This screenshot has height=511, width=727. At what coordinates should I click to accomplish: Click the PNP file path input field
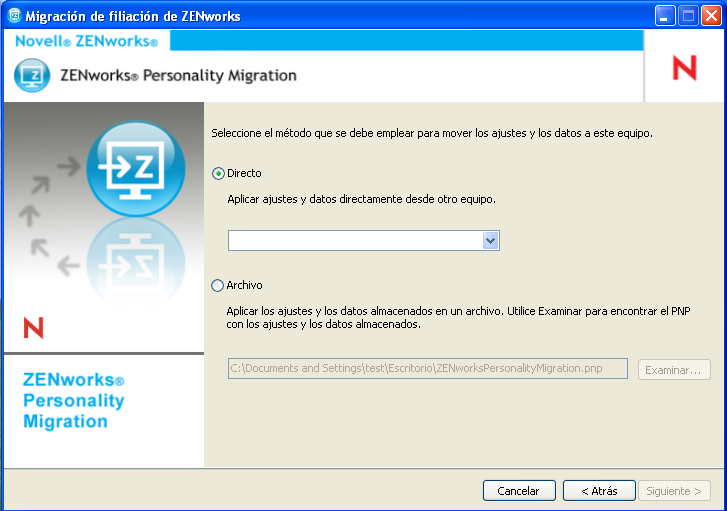427,369
